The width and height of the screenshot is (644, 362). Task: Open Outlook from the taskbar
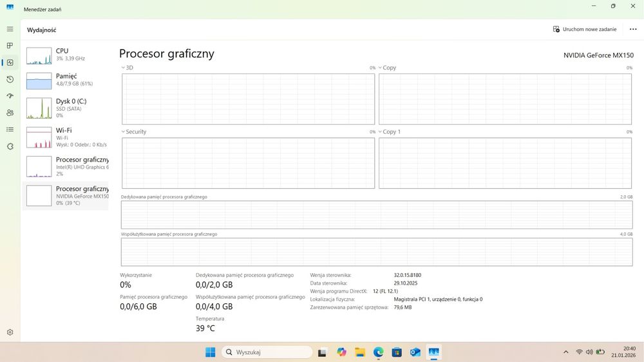click(x=415, y=352)
